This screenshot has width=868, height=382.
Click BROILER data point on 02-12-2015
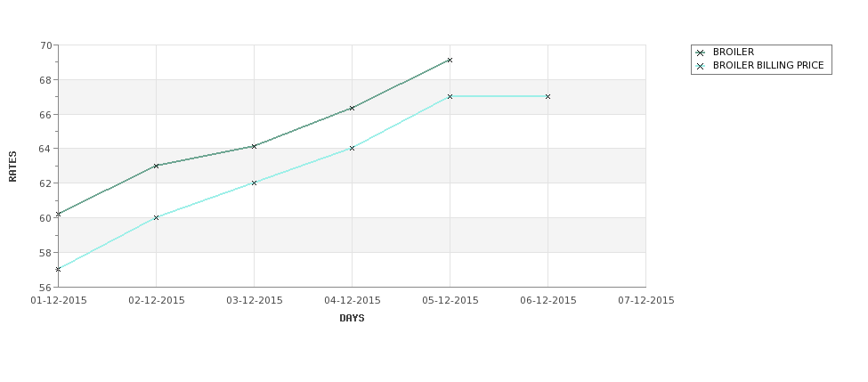click(x=156, y=166)
